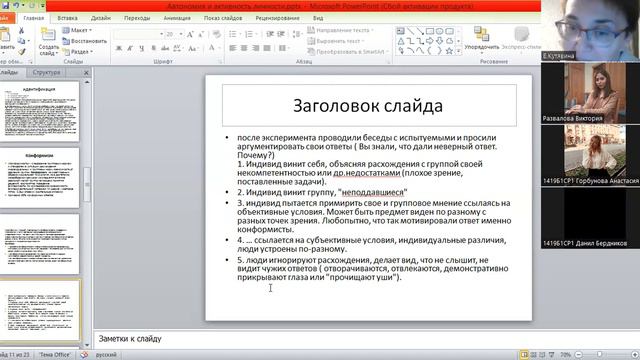Image resolution: width=640 pixels, height=360 pixels.
Task: Click the zoom slider handle
Action: tap(600, 355)
